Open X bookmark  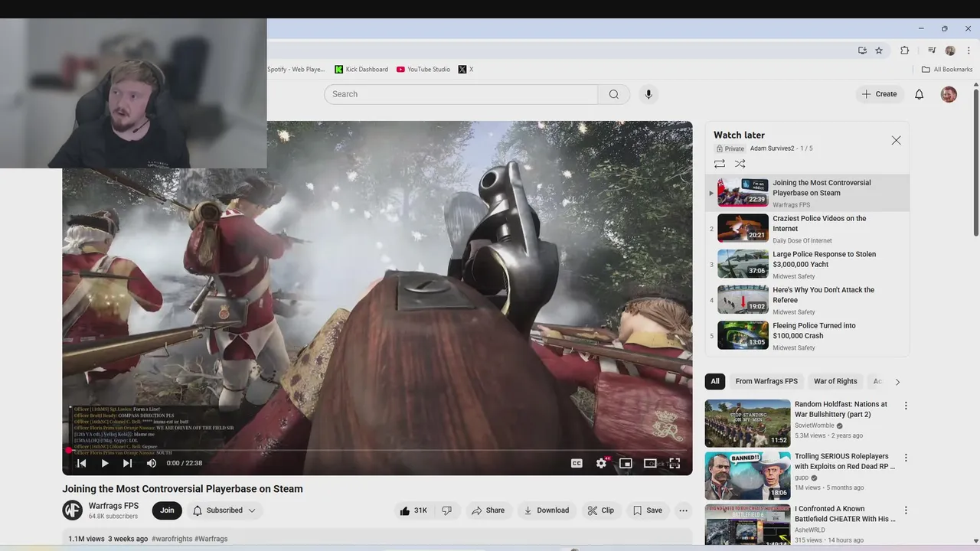pyautogui.click(x=465, y=69)
